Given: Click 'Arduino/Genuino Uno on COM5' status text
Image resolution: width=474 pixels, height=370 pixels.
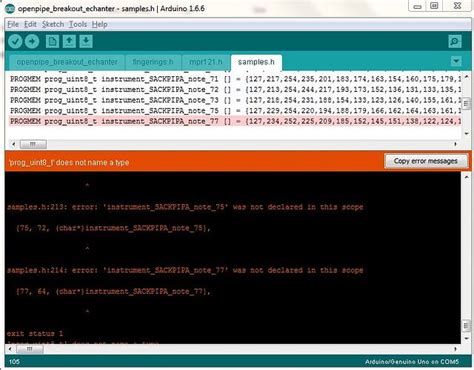Looking at the screenshot, I should pos(412,362).
